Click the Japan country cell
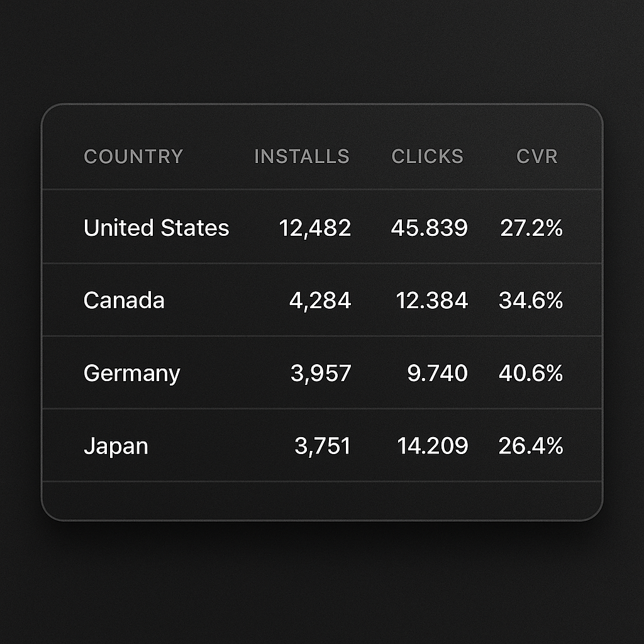This screenshot has width=644, height=644. [x=116, y=447]
